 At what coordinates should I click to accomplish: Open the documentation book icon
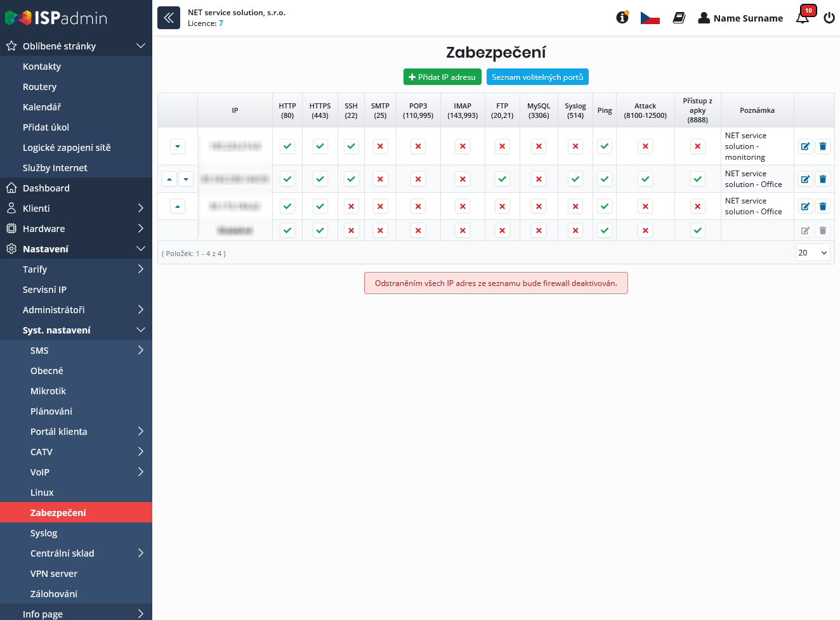[679, 18]
